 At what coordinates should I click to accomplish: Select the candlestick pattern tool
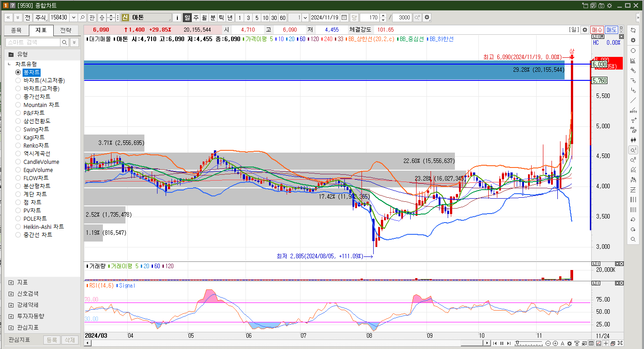(633, 140)
